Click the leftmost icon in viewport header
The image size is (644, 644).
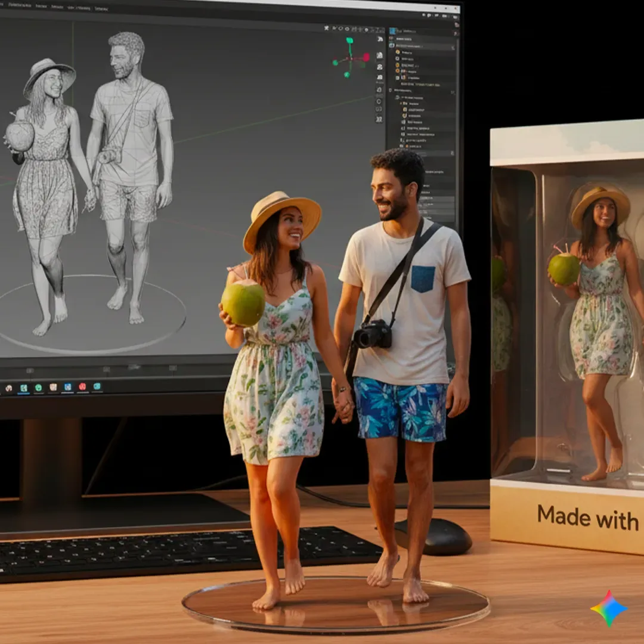point(327,27)
